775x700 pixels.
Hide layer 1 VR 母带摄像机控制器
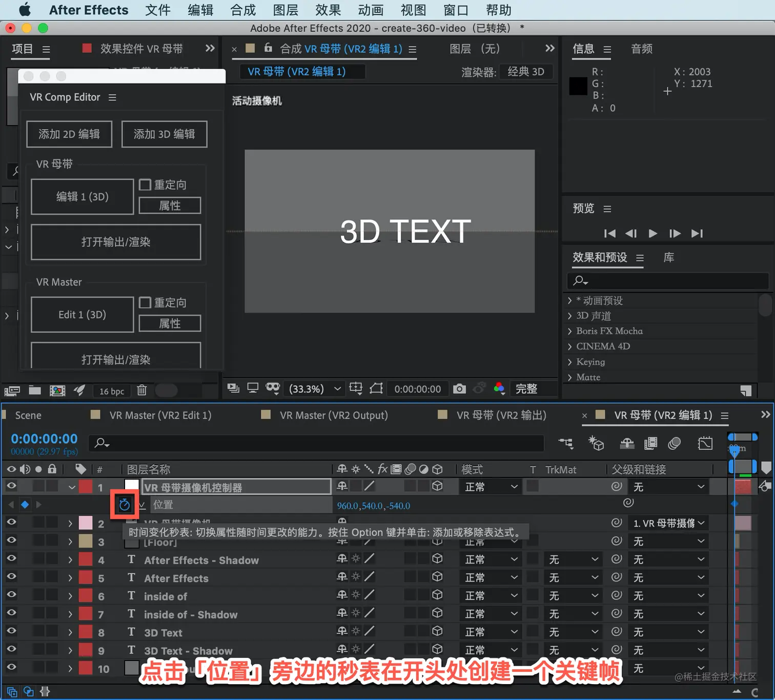point(11,486)
